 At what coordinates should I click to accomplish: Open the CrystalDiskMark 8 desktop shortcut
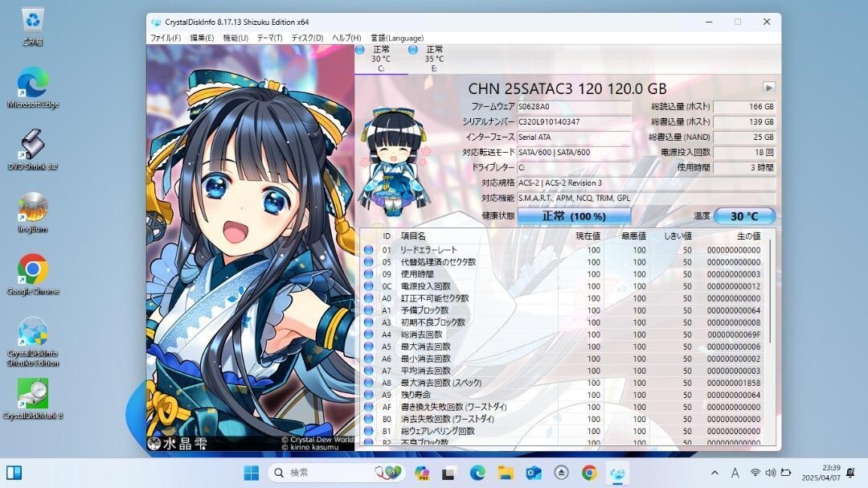[33, 400]
